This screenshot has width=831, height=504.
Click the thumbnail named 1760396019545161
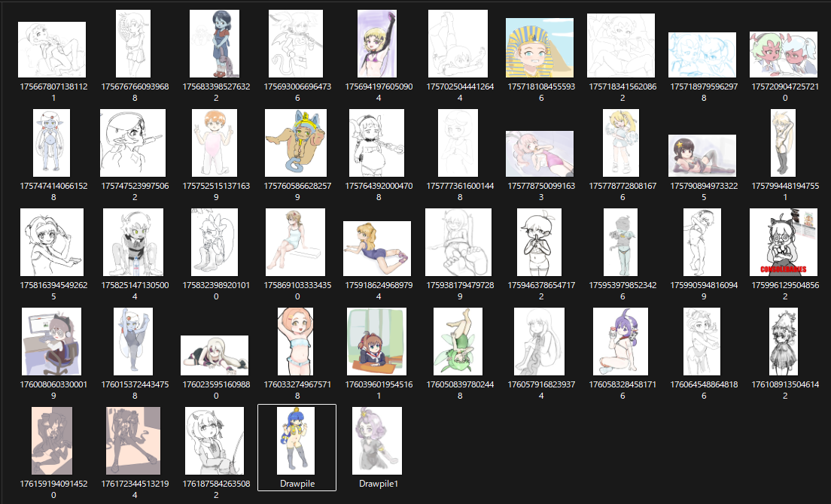(x=377, y=342)
